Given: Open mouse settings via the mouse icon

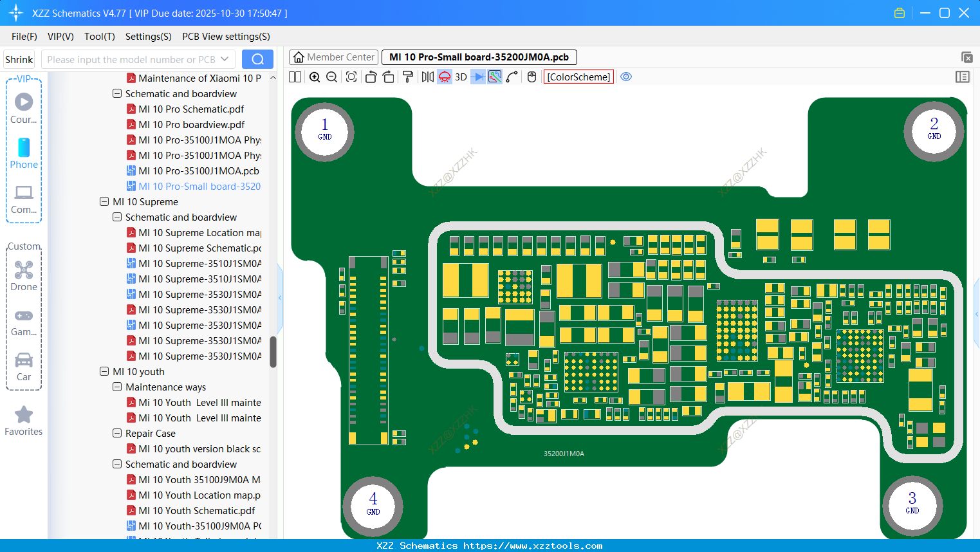Looking at the screenshot, I should 532,77.
